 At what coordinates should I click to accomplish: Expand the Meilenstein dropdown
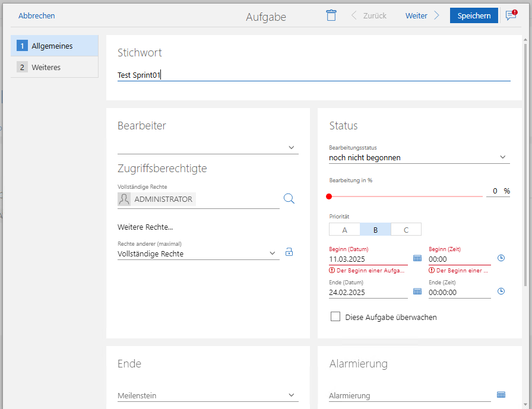click(291, 395)
